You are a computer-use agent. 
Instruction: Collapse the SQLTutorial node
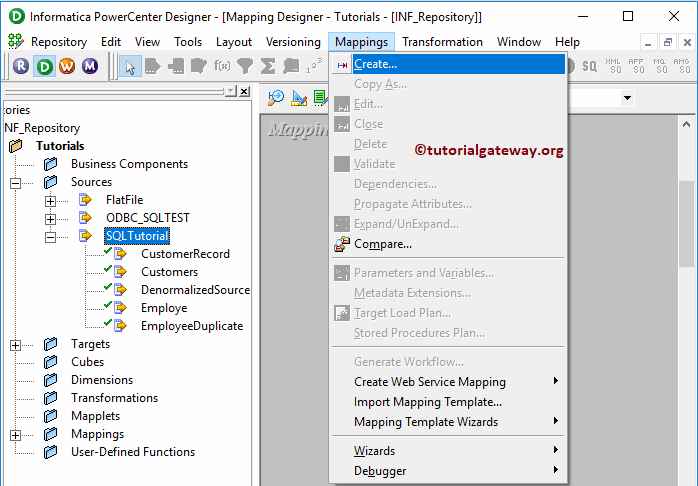point(50,237)
